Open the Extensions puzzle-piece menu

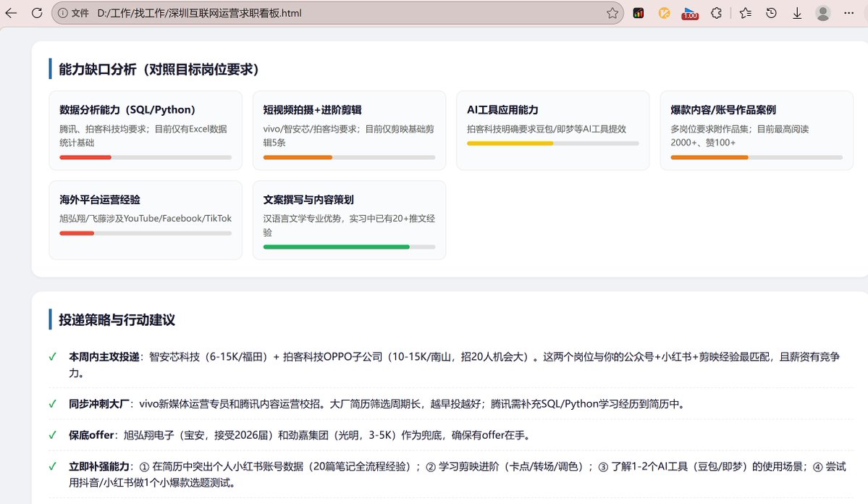[716, 13]
